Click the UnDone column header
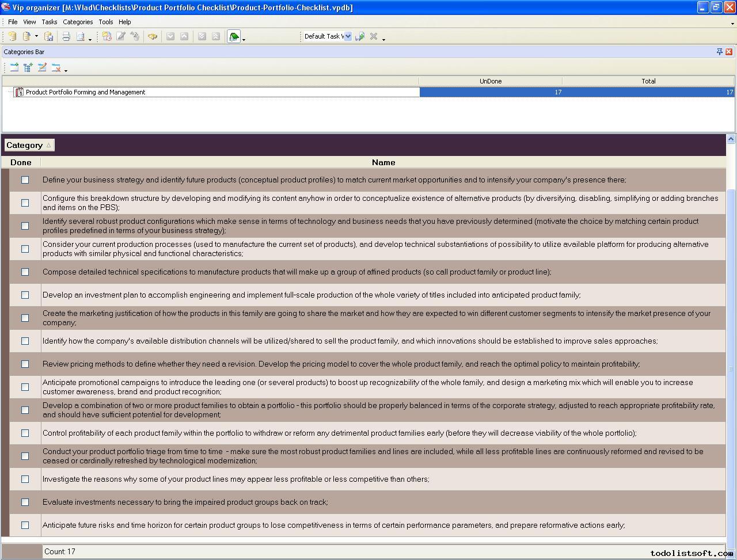Viewport: 737px width, 560px height. click(x=490, y=81)
